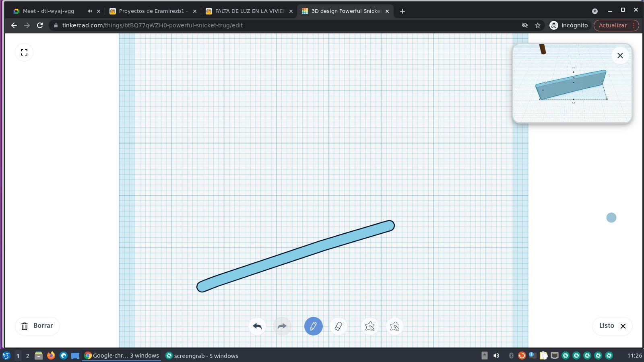Viewport: 644px width, 362px height.
Task: Open the Chrome three-dot menu
Action: [634, 25]
